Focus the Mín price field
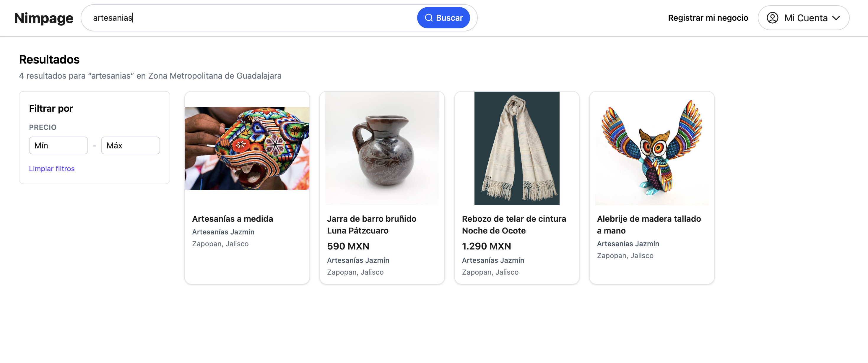Image resolution: width=868 pixels, height=363 pixels. point(58,146)
